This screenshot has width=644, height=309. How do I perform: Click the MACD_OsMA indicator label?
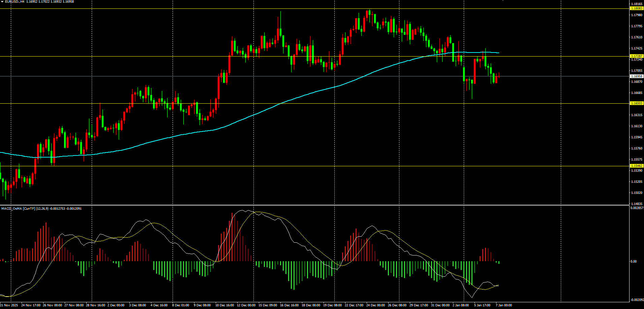coord(11,209)
